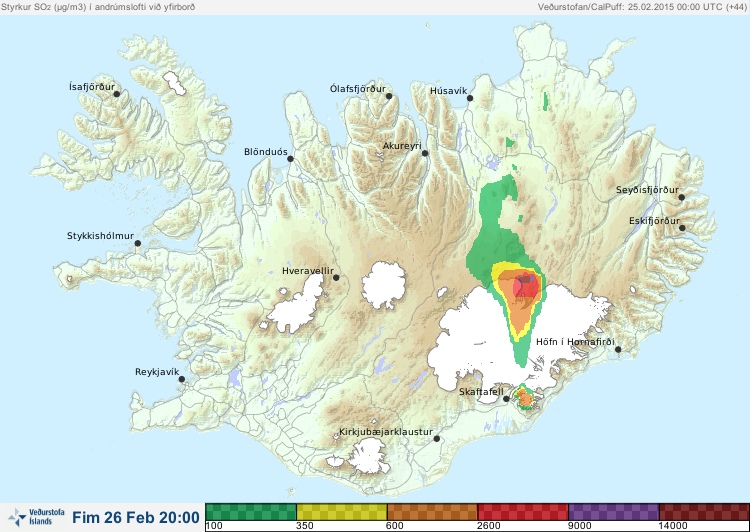Click the Blönduós marker dot

pos(290,158)
